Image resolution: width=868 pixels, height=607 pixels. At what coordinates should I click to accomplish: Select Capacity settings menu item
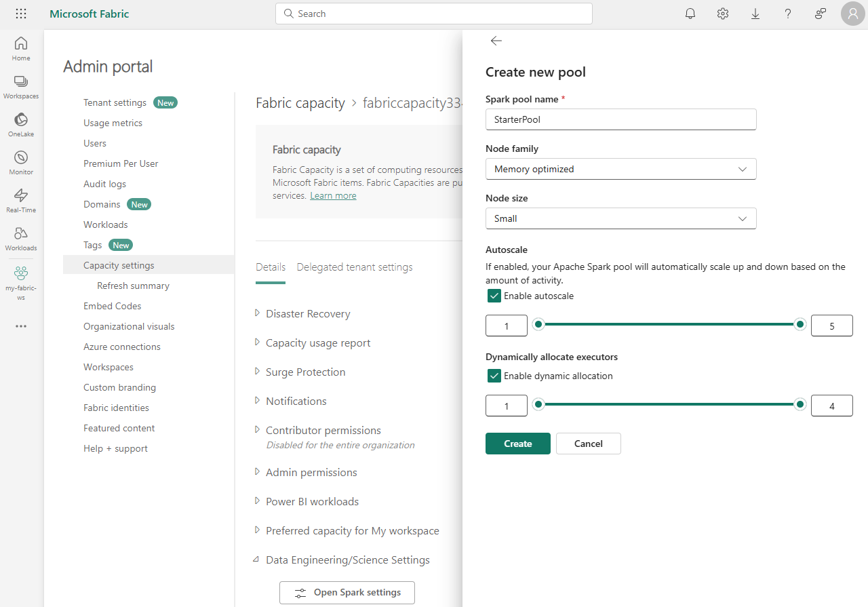pyautogui.click(x=149, y=265)
